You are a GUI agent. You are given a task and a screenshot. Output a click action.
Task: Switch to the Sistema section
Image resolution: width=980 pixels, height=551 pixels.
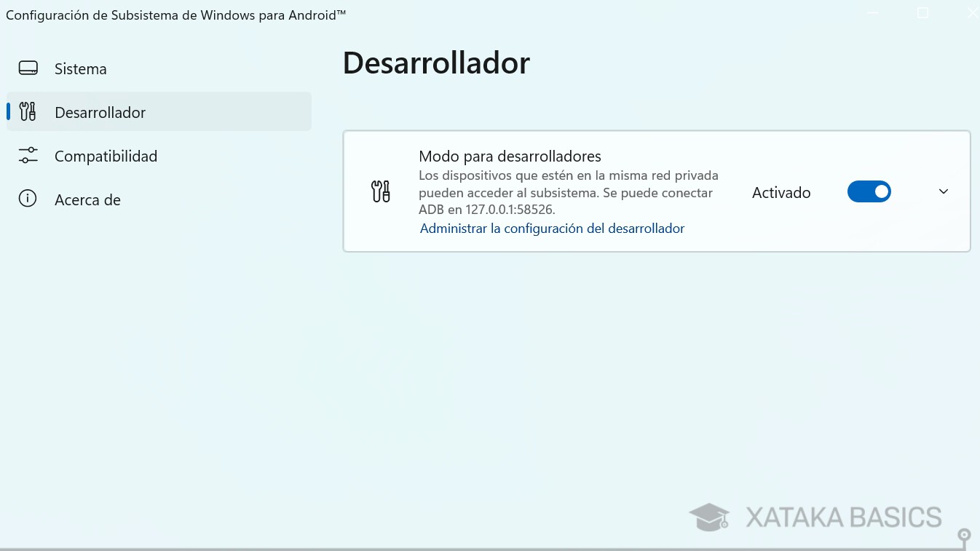tap(80, 68)
